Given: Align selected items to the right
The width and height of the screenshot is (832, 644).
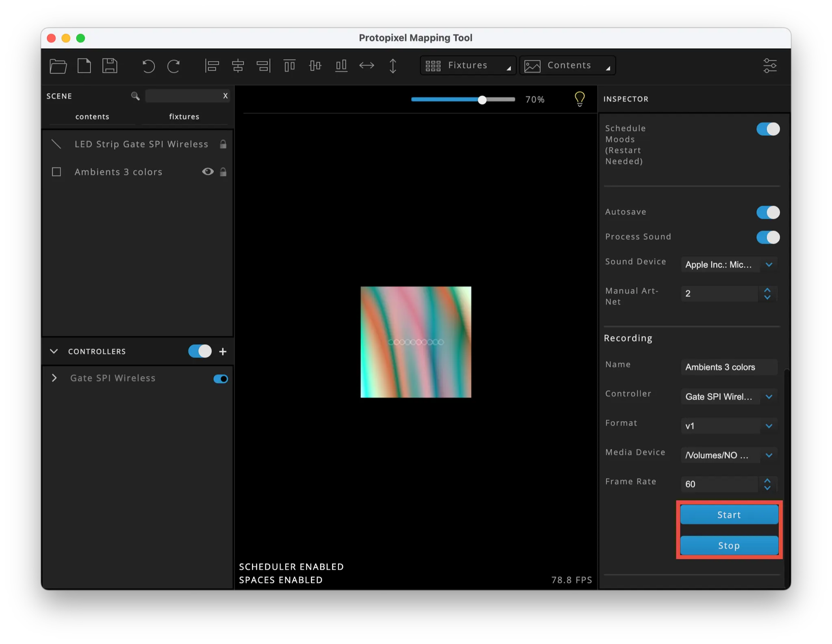Looking at the screenshot, I should pyautogui.click(x=264, y=66).
